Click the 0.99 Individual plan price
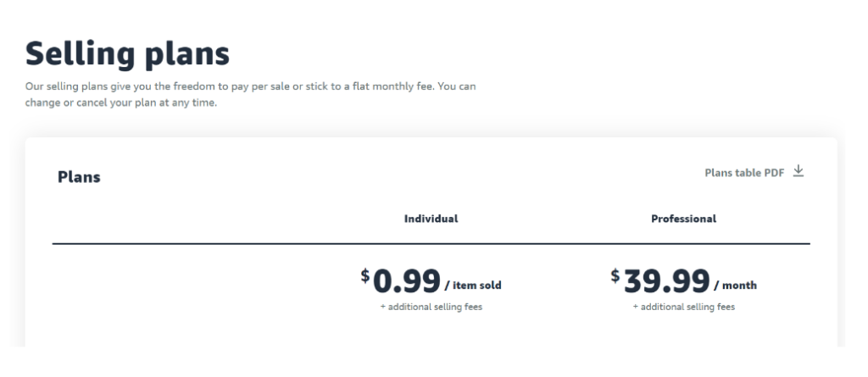The image size is (868, 377). coord(407,281)
